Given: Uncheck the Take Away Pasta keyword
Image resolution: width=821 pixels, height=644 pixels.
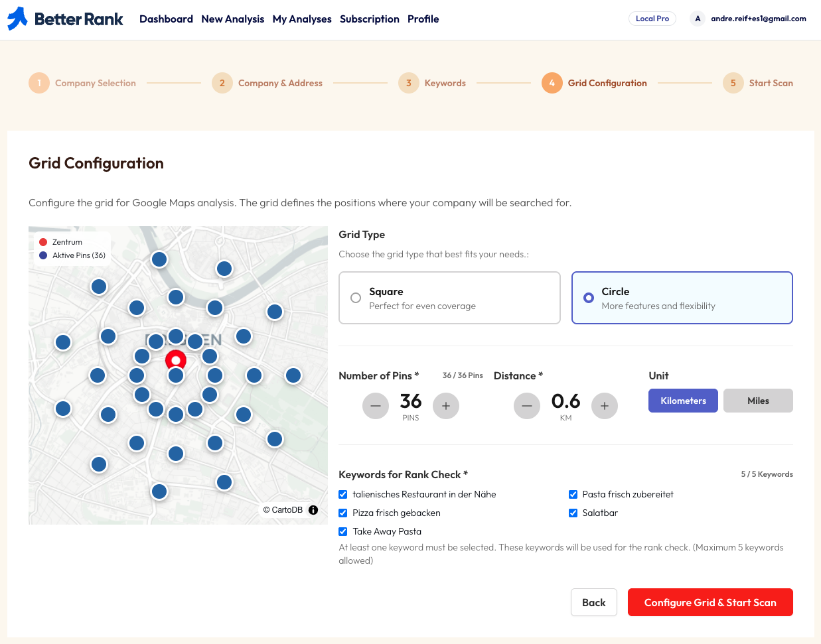Looking at the screenshot, I should point(342,531).
